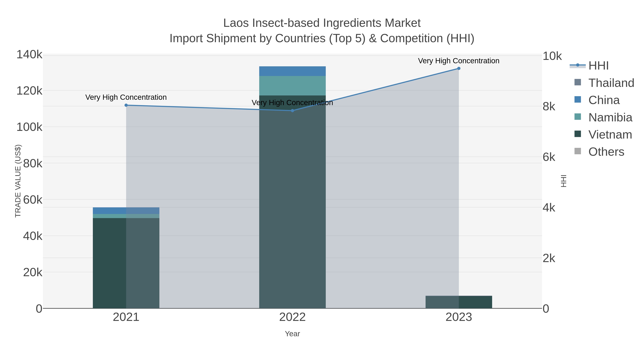Click Others gray legend swatch
This screenshot has width=644, height=362.
(578, 151)
